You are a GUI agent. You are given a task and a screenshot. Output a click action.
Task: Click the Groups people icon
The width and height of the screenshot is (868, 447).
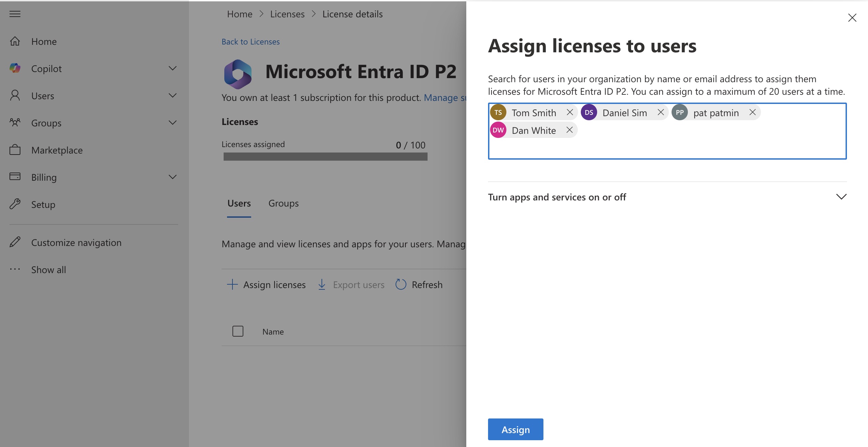coord(15,122)
